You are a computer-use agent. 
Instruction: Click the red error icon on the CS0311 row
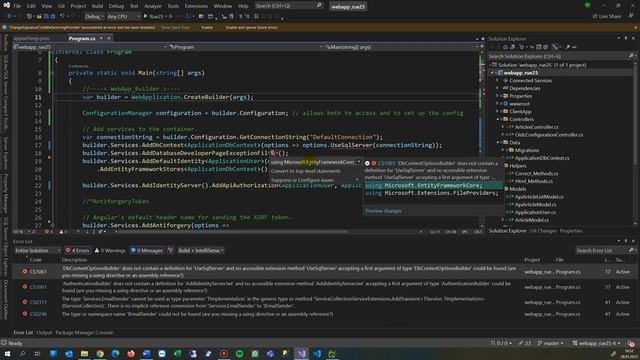(25, 302)
